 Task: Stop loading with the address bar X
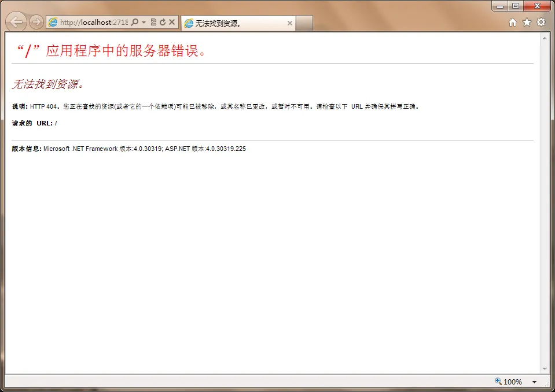172,22
